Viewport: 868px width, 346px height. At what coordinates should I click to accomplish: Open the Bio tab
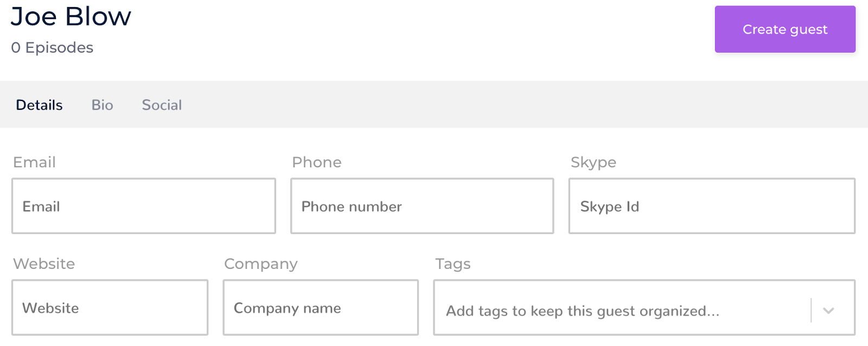click(102, 105)
